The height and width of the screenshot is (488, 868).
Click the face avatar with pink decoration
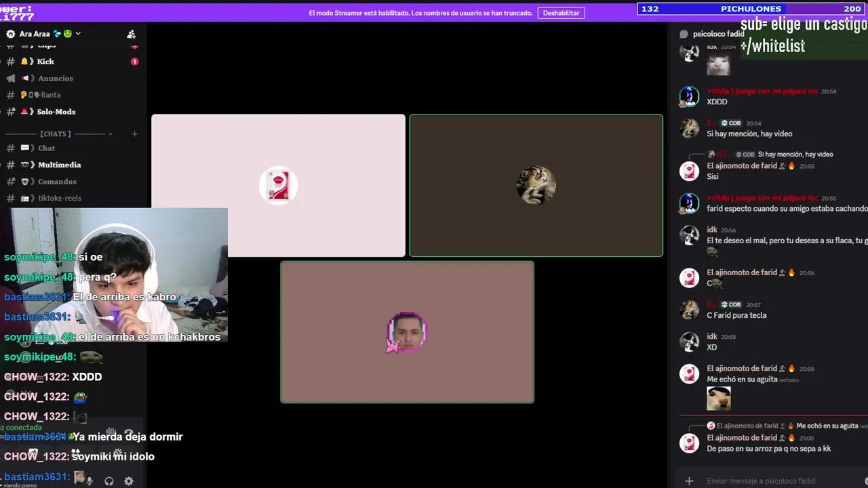pyautogui.click(x=407, y=332)
